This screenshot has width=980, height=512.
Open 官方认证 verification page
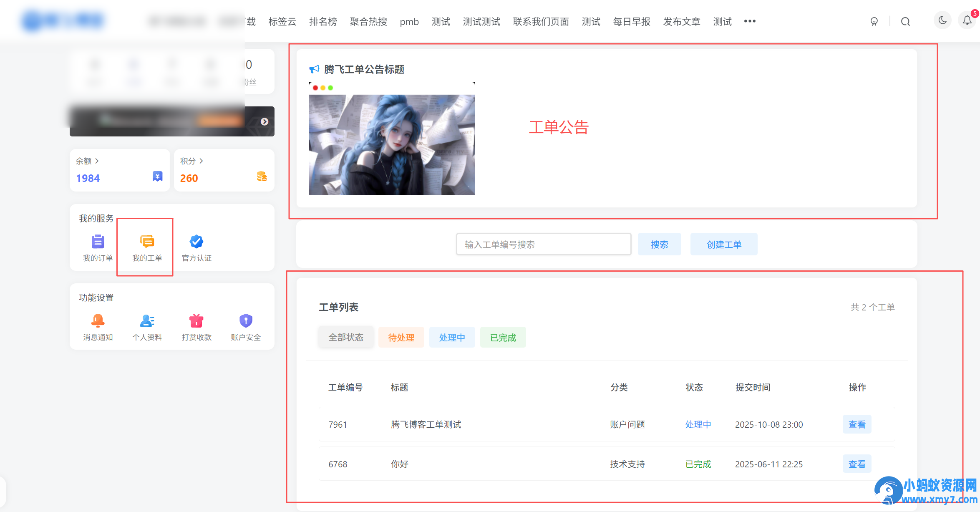196,246
